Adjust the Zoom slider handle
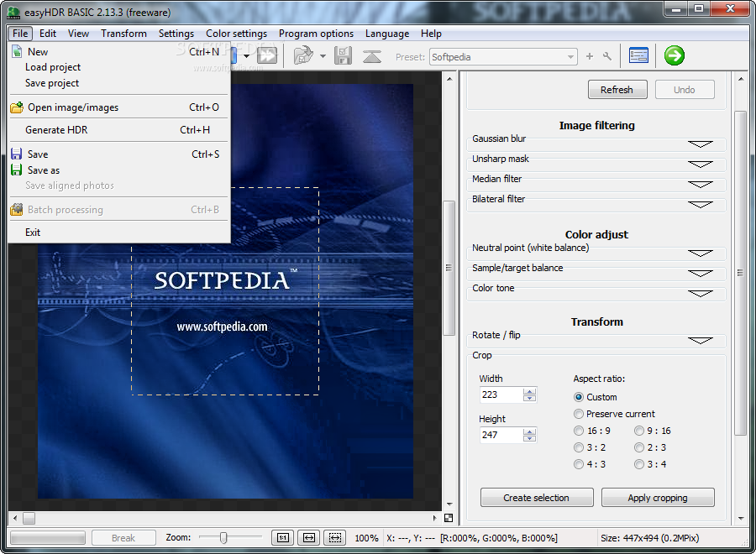The image size is (756, 554). pyautogui.click(x=223, y=537)
